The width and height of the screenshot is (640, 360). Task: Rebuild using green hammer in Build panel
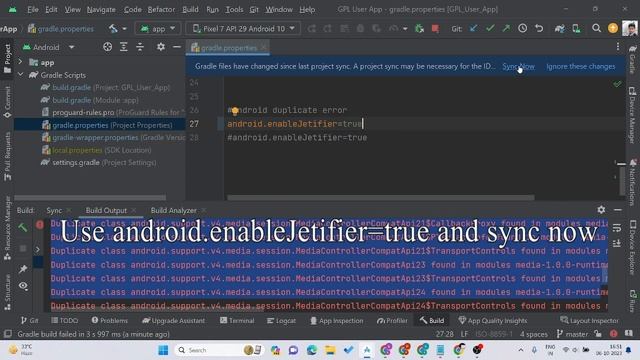23,227
